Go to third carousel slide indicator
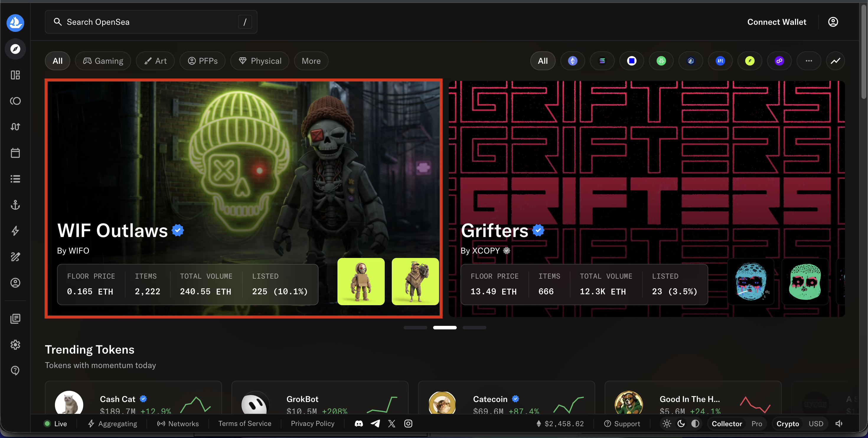 coord(474,328)
